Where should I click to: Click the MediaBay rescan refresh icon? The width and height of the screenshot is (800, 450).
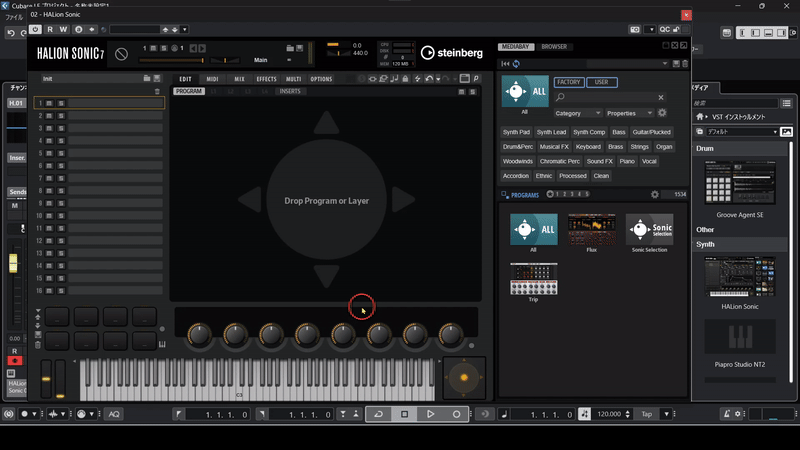[516, 64]
